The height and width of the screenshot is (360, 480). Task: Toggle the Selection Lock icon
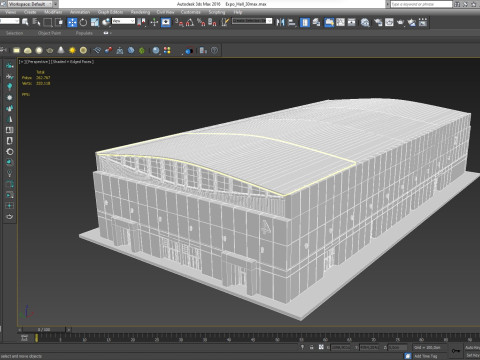point(311,347)
